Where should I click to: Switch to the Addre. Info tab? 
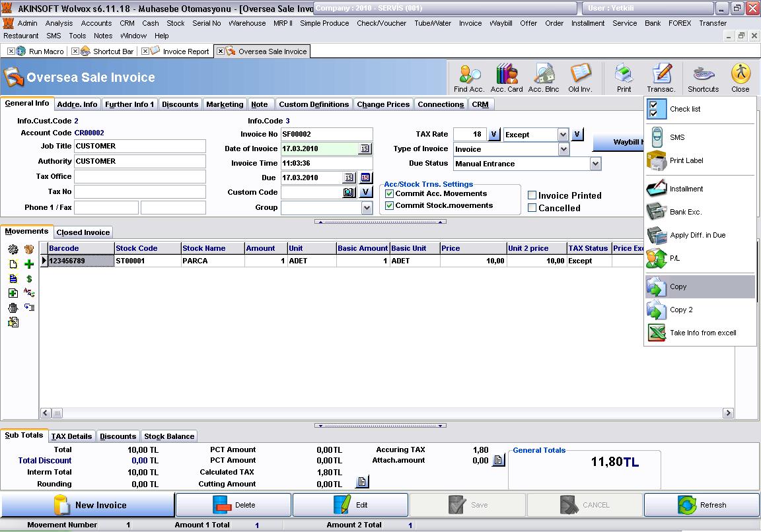point(77,104)
